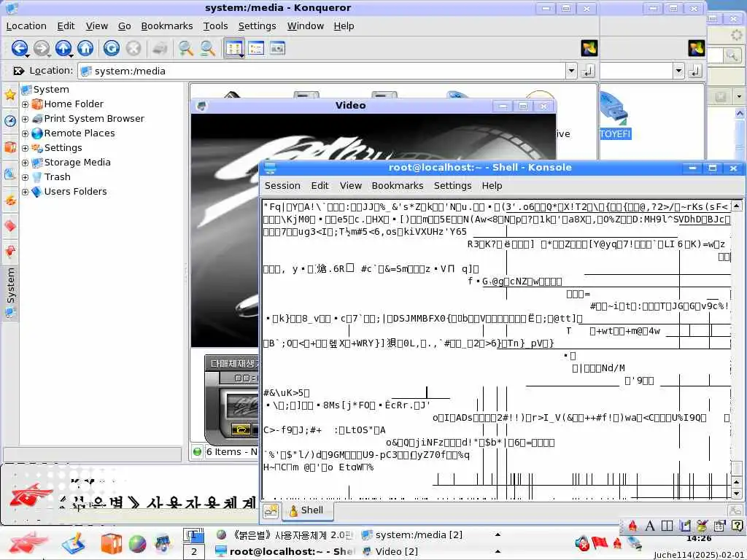Screen dimensions: 747x560
Task: Click the muted volume tray icon
Action: pos(582,542)
